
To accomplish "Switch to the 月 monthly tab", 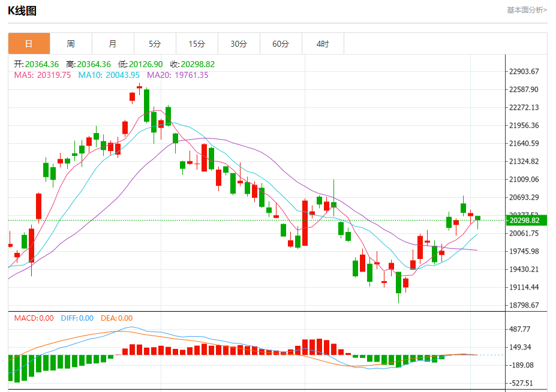I will 113,44.
